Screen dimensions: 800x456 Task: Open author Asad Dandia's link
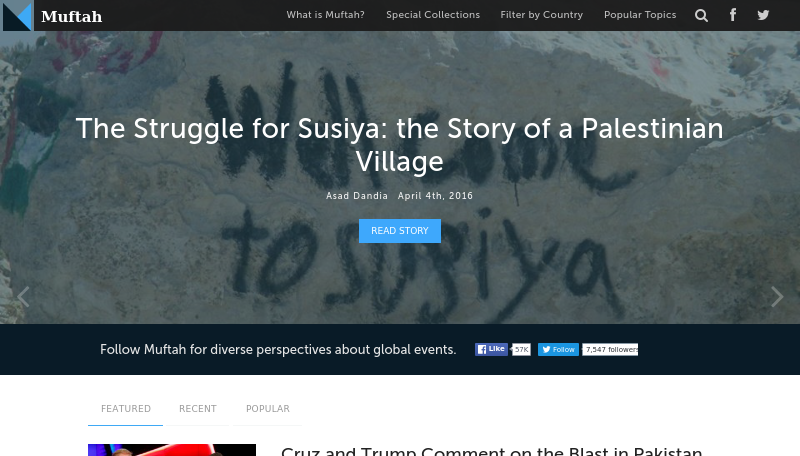pos(357,196)
